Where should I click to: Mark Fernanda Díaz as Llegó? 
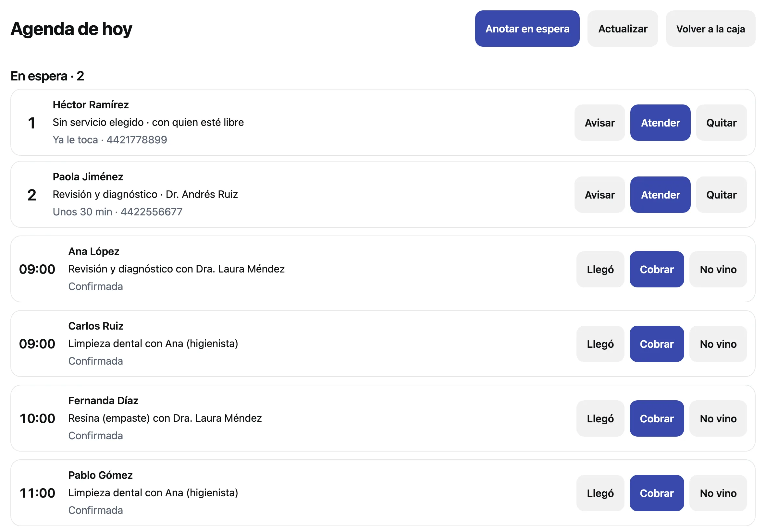pyautogui.click(x=600, y=419)
